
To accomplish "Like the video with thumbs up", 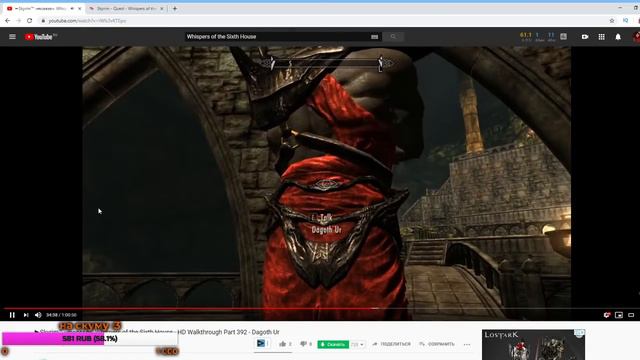I will click(282, 344).
